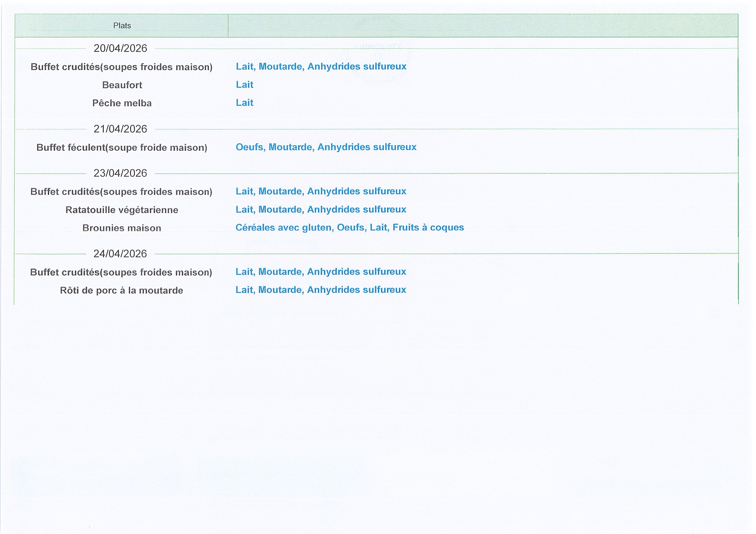Screen dimensions: 756x534
Task: Select the Beaufort dish row
Action: 122,85
